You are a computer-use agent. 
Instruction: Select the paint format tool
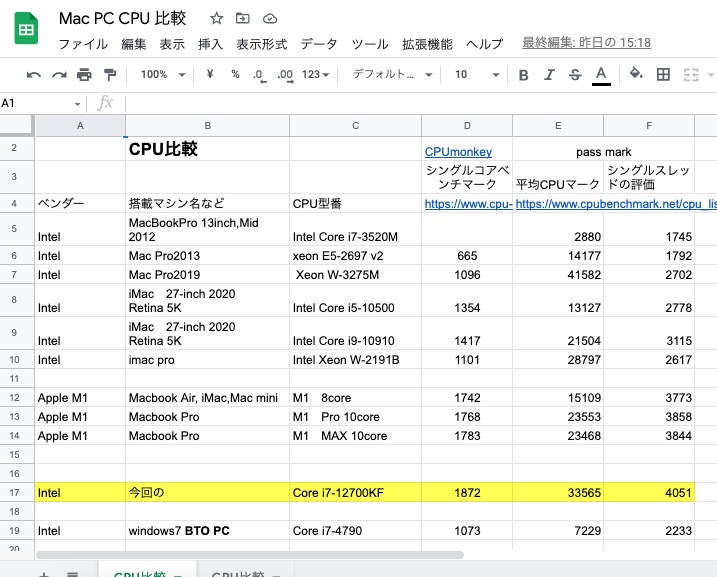(x=110, y=75)
